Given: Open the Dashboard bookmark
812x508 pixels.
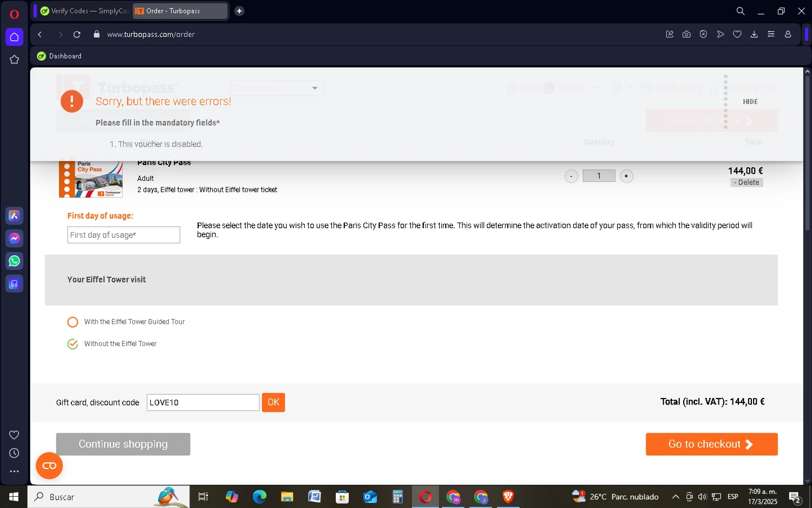Looking at the screenshot, I should 60,56.
